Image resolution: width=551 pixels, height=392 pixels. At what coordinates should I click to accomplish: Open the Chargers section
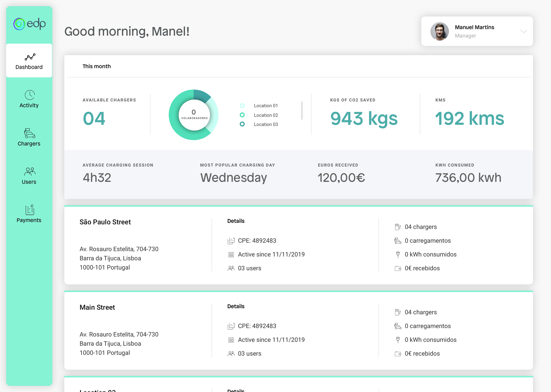29,137
